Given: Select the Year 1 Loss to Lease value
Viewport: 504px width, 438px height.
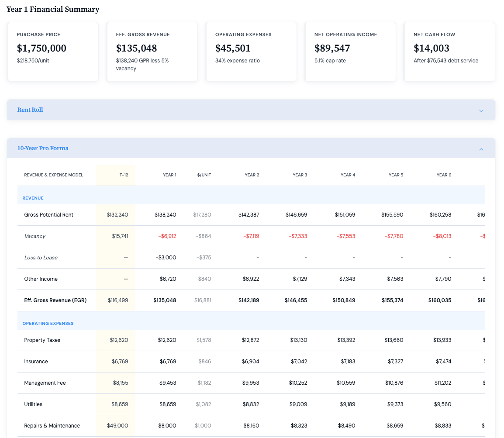Looking at the screenshot, I should [x=166, y=258].
